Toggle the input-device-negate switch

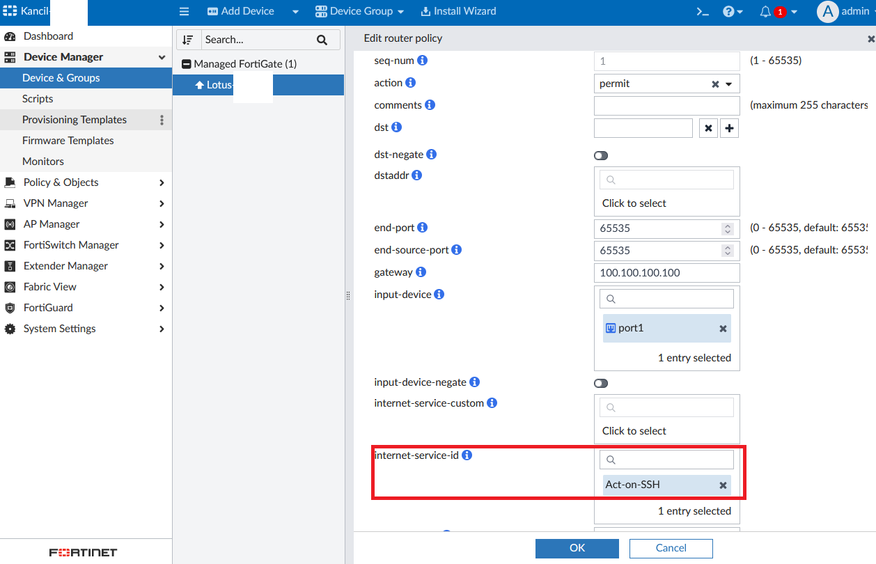point(601,384)
